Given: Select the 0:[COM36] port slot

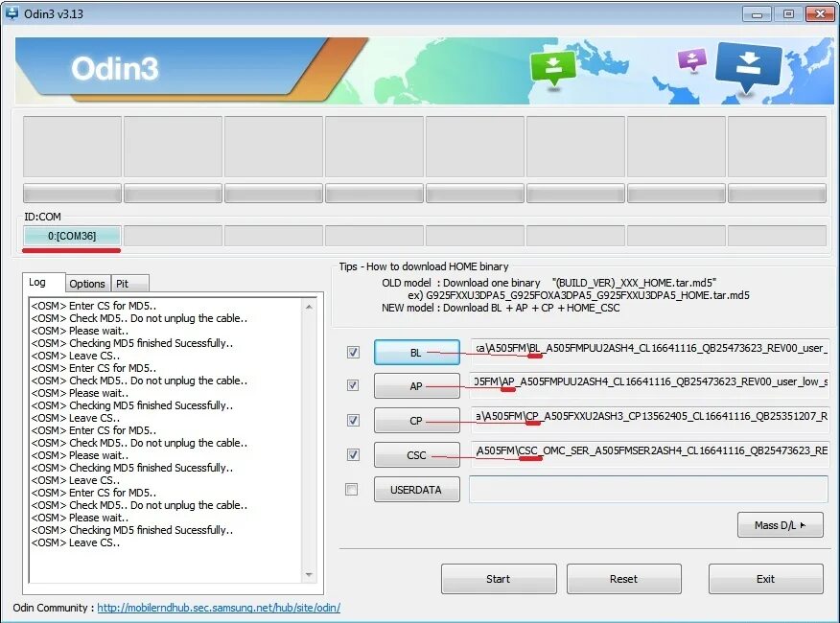Looking at the screenshot, I should [x=72, y=236].
